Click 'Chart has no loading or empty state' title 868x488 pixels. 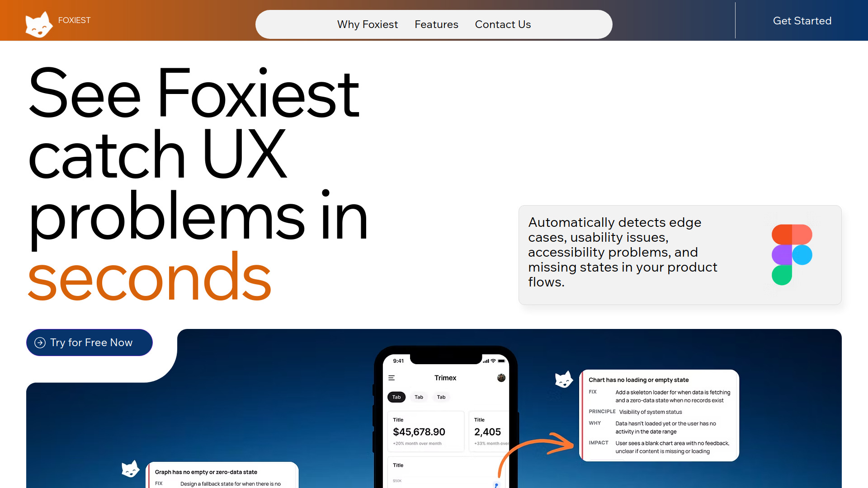point(638,380)
